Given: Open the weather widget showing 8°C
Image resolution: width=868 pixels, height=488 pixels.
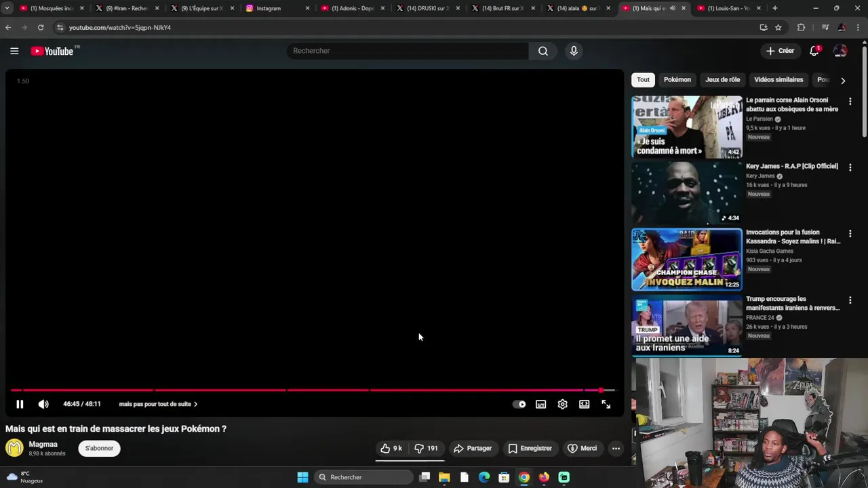Looking at the screenshot, I should click(25, 477).
